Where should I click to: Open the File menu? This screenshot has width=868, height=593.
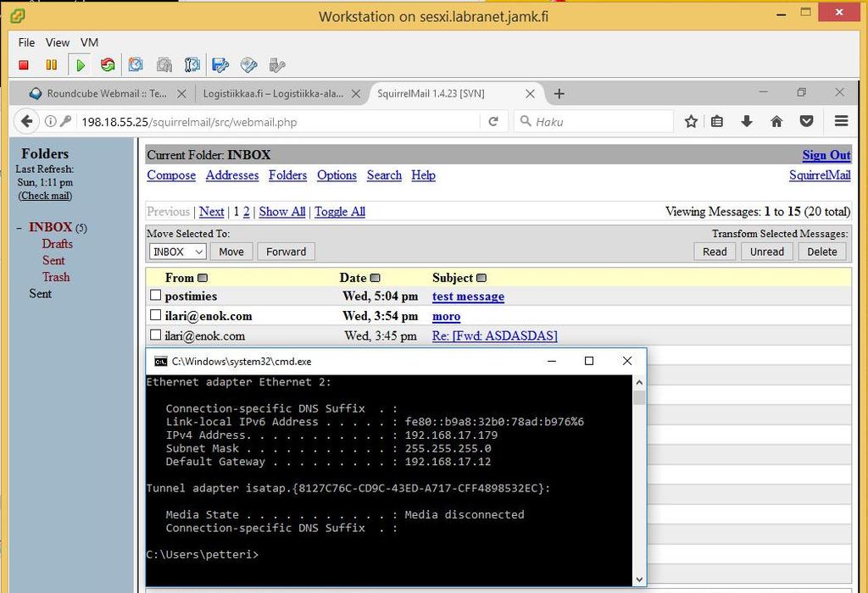(26, 42)
